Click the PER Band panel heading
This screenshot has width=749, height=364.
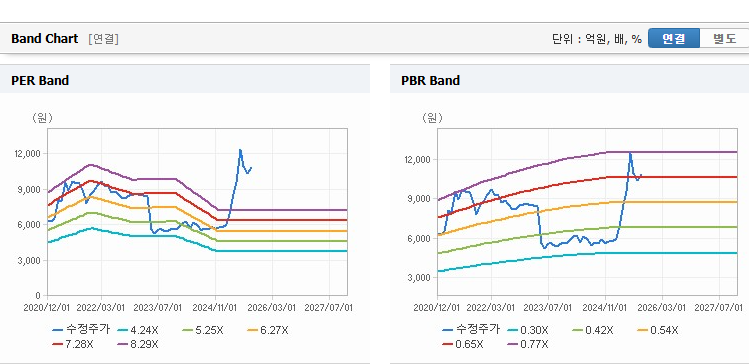tap(40, 80)
